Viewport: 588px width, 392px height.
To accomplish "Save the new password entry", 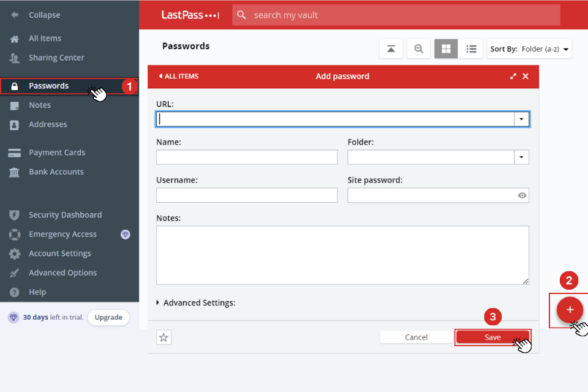I will point(492,337).
